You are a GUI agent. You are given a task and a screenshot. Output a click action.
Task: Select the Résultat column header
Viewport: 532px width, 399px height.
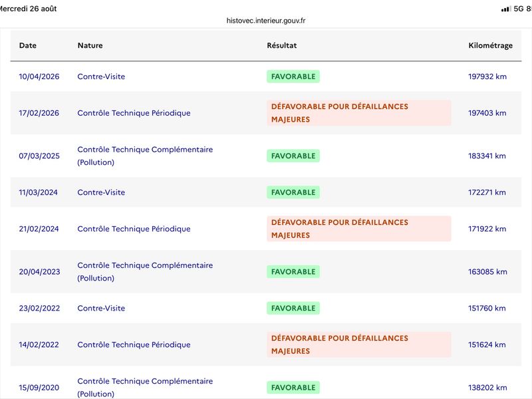(x=281, y=45)
